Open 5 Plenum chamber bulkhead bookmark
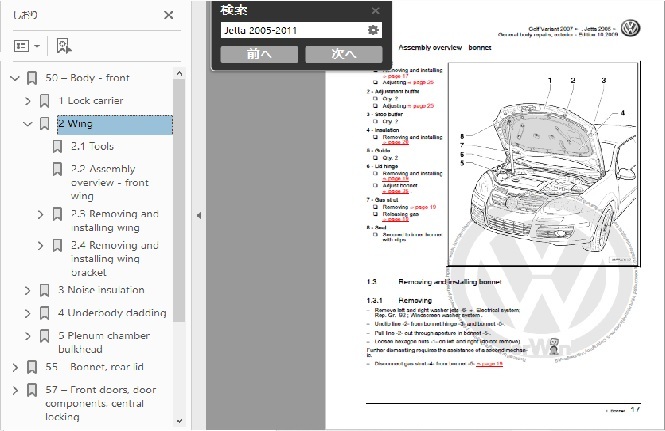 [x=104, y=342]
